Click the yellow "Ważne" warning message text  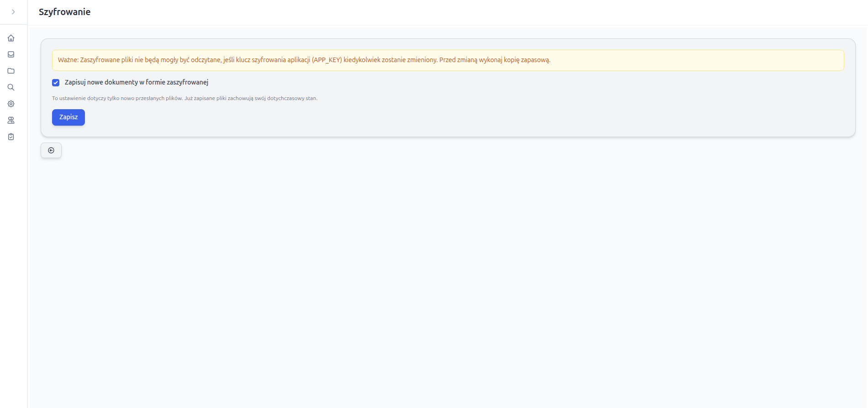(304, 60)
